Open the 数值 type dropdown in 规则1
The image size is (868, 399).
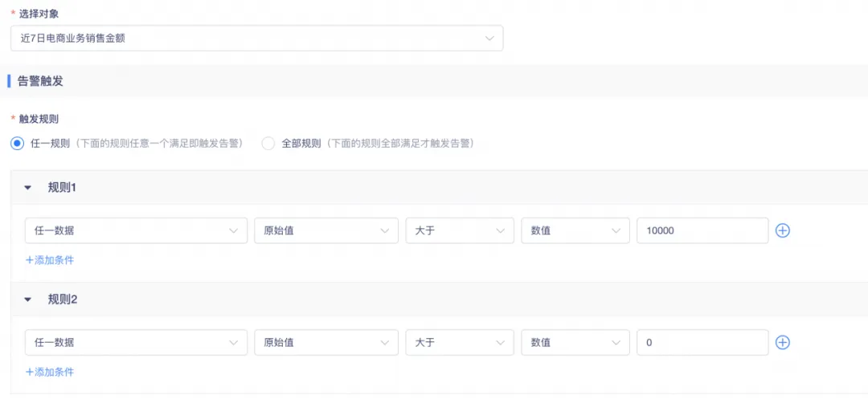[575, 230]
